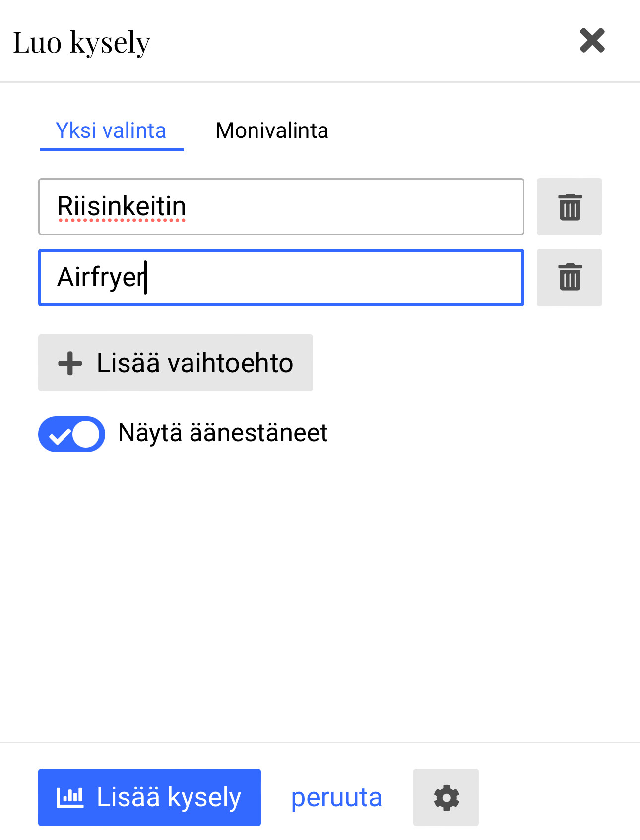Submit the poll with Lisää kysely
This screenshot has height=840, width=640.
[x=149, y=797]
